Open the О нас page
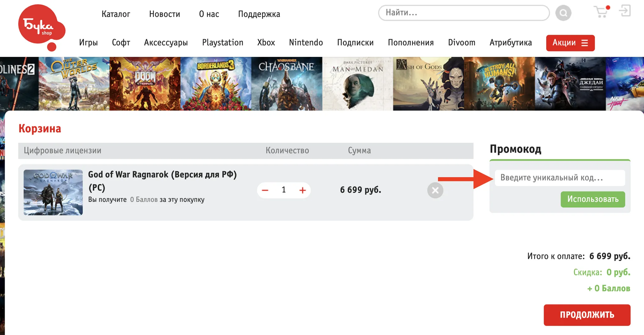This screenshot has height=335, width=644. tap(209, 14)
